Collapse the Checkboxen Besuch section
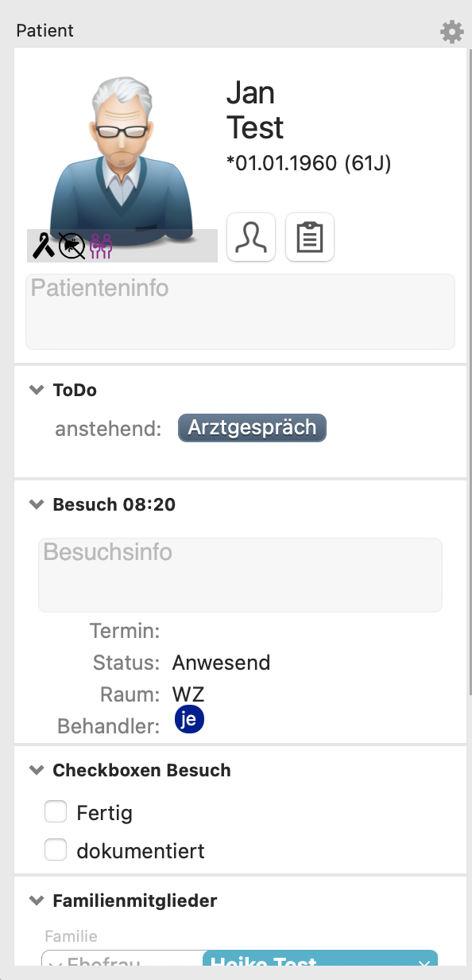The image size is (472, 980). 36,770
